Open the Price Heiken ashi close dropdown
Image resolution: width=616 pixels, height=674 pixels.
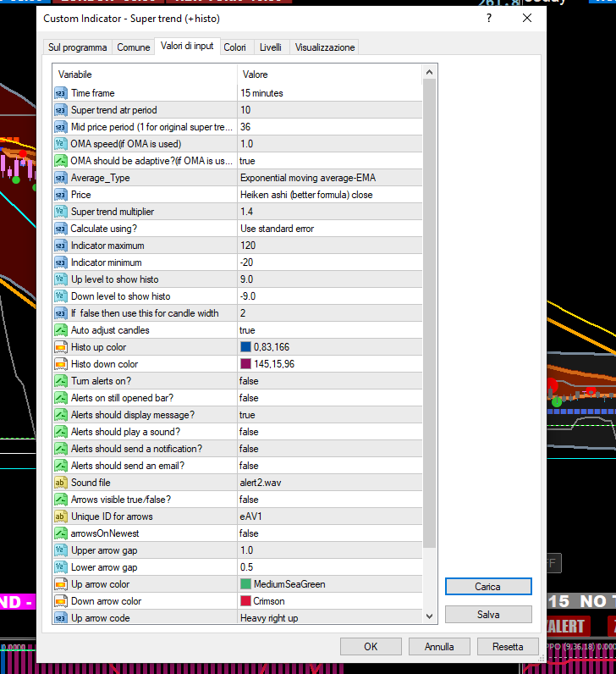click(x=330, y=195)
